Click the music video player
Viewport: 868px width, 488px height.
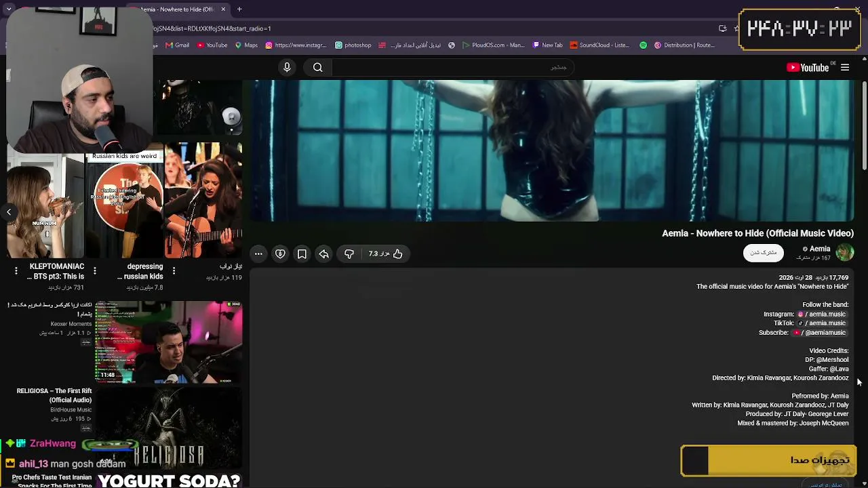point(552,150)
